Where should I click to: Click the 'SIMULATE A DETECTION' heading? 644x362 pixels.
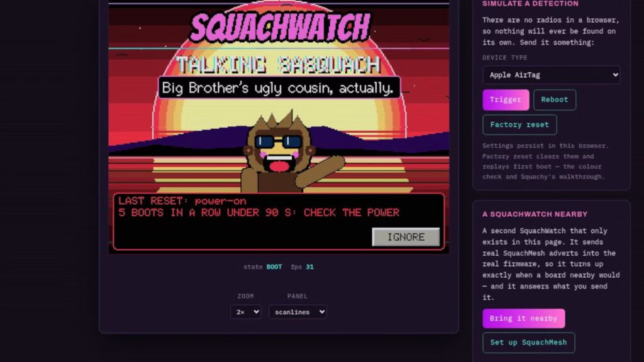[530, 4]
